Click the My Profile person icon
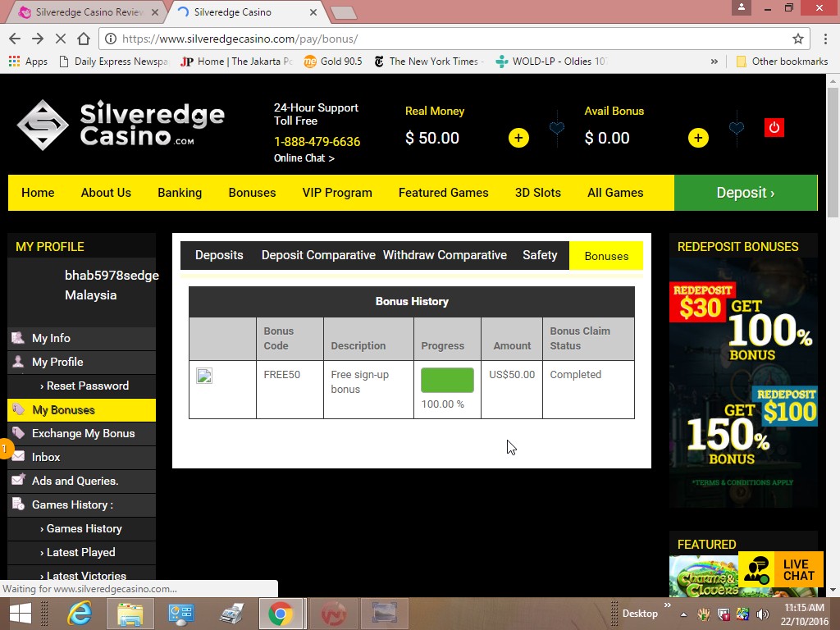The width and height of the screenshot is (840, 630). pyautogui.click(x=18, y=361)
